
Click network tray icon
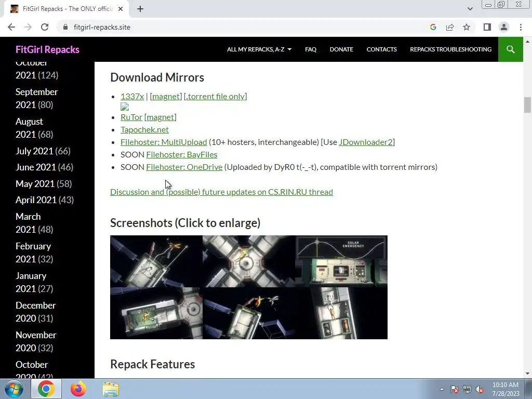pyautogui.click(x=467, y=389)
